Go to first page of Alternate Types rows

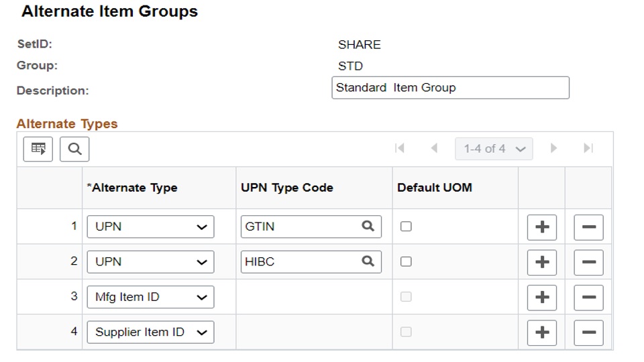point(399,148)
